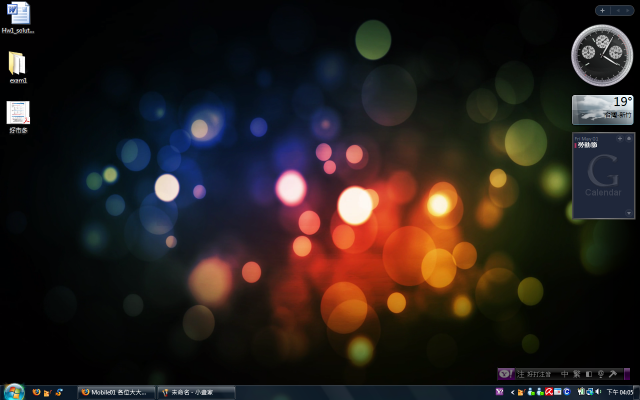Open the Avira red umbrella tray icon

pyautogui.click(x=549, y=391)
